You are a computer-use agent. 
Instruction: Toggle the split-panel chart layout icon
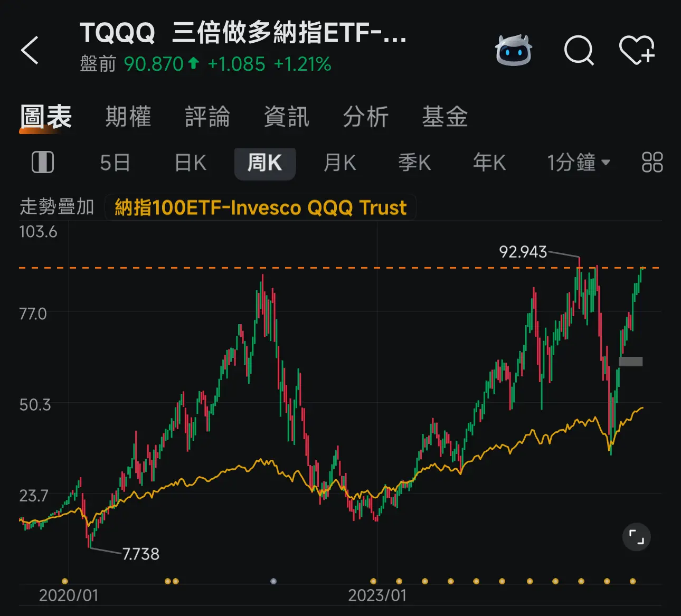pyautogui.click(x=43, y=162)
